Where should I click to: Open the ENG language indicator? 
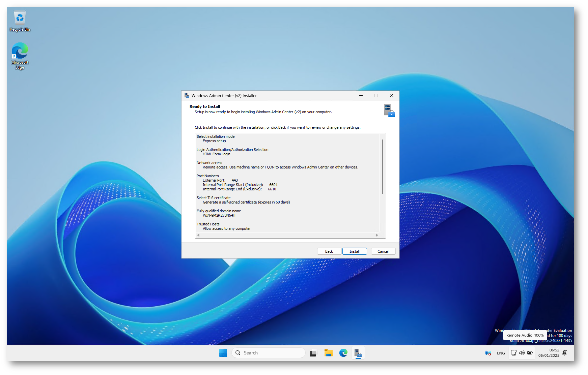501,353
